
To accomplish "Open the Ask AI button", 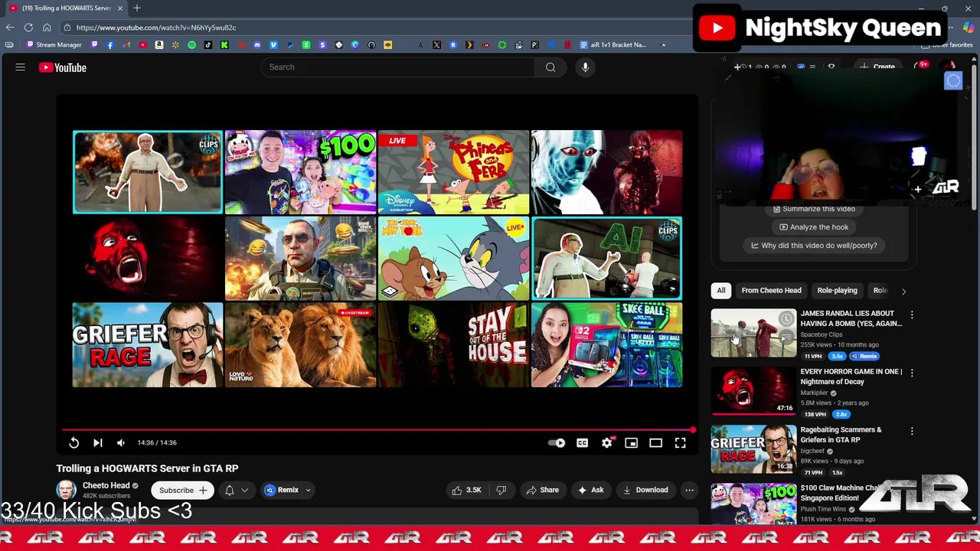I will pyautogui.click(x=590, y=490).
